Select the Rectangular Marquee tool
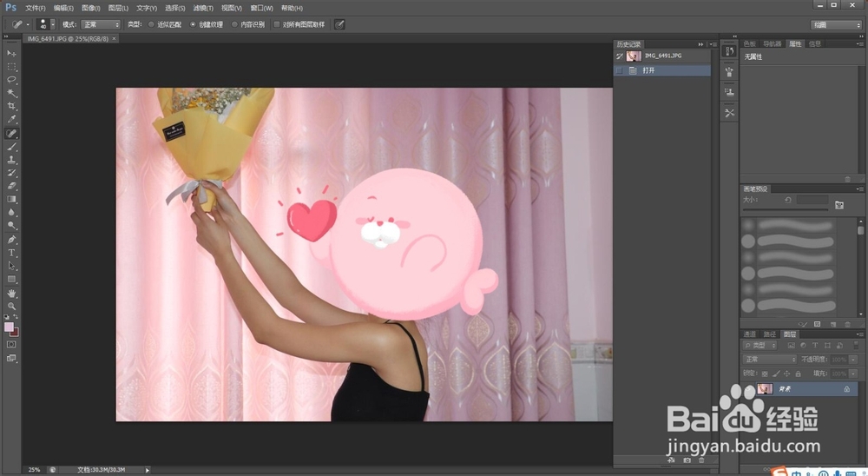The height and width of the screenshot is (476, 868). (x=11, y=67)
